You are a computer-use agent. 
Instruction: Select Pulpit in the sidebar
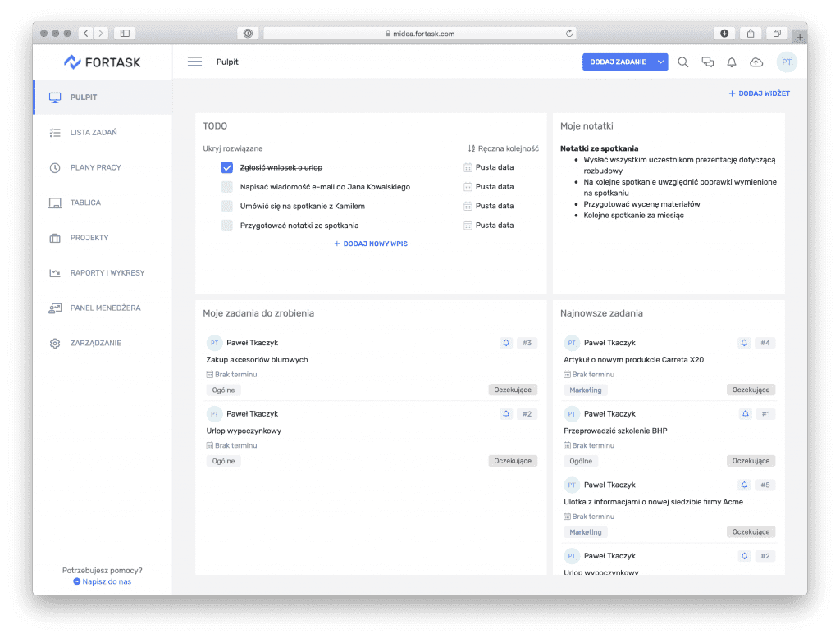coord(52,96)
